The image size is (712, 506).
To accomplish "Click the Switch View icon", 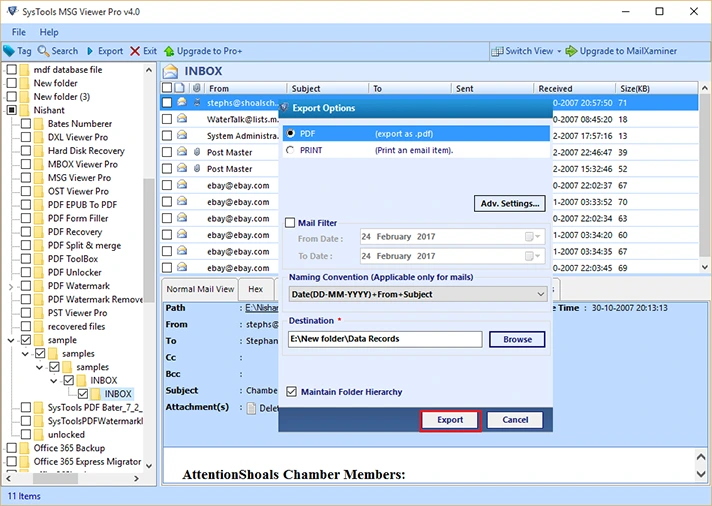I will [x=497, y=51].
